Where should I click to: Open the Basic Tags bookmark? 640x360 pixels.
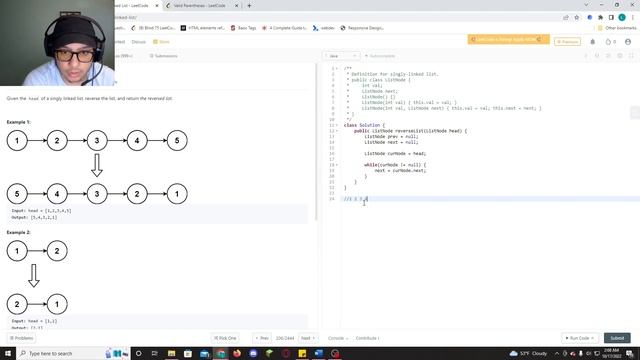click(243, 28)
